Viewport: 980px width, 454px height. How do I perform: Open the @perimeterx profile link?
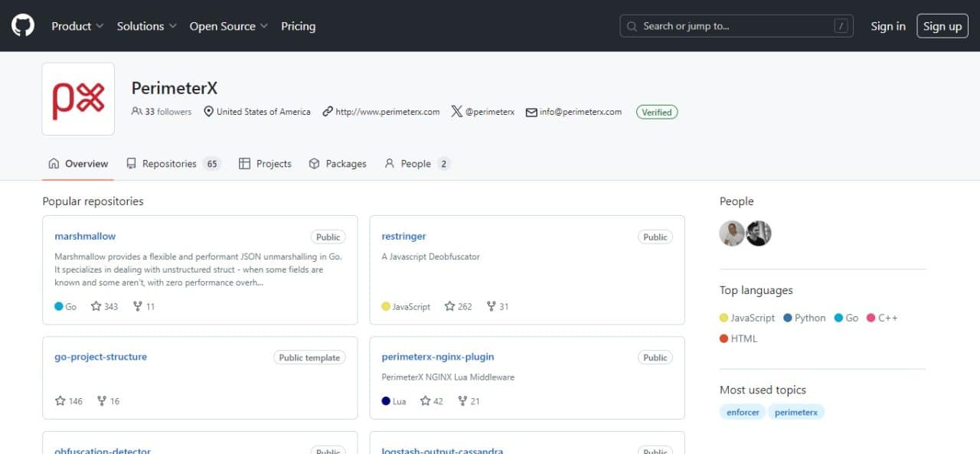pyautogui.click(x=490, y=112)
